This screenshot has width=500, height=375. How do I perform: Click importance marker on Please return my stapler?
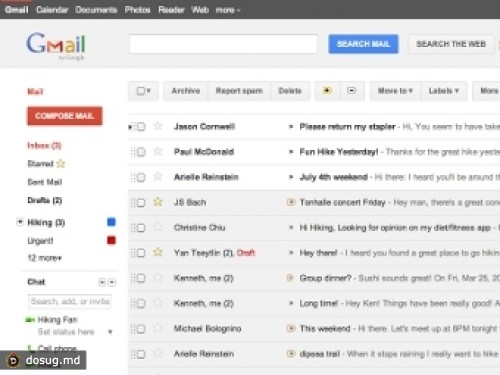coord(291,127)
